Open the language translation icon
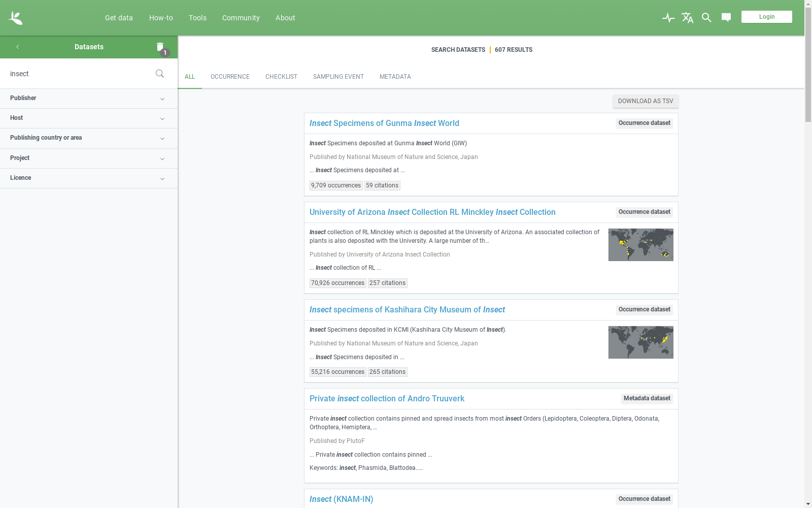 coord(688,18)
